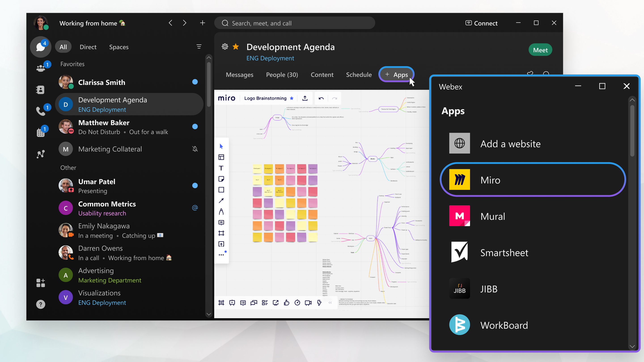Open the Messages tab in Development Agenda
Viewport: 644px width, 362px height.
point(239,75)
